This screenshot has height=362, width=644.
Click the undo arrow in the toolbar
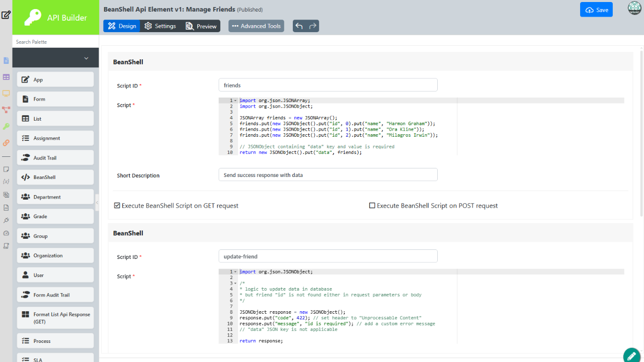coord(299,26)
